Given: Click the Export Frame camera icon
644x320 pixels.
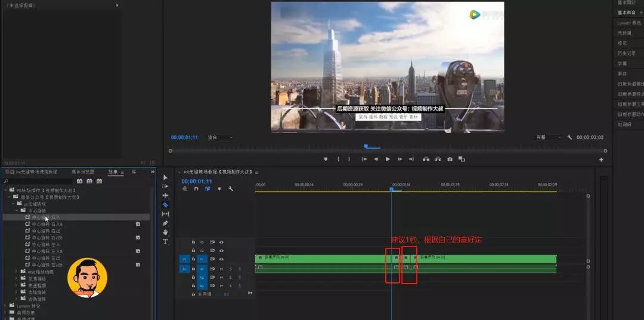Looking at the screenshot, I should click(450, 159).
